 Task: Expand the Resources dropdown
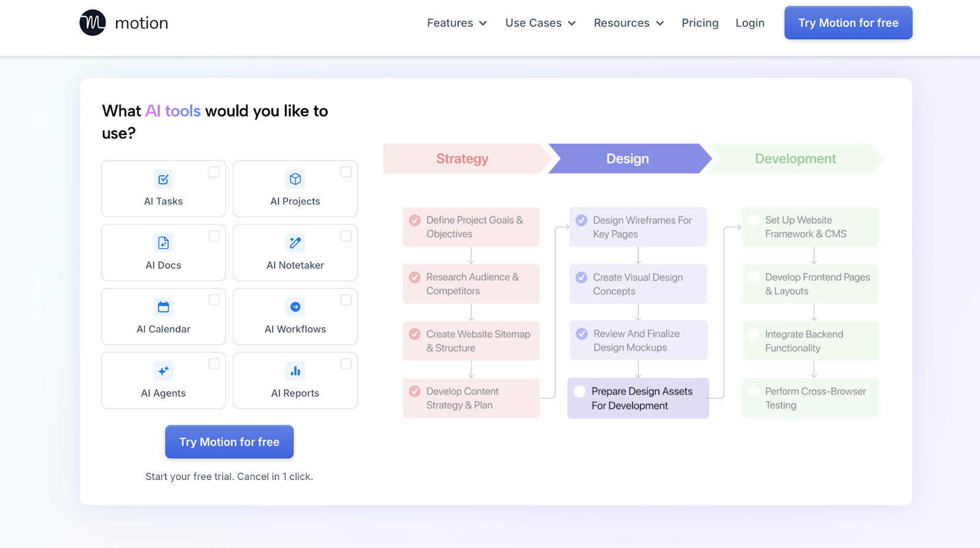click(x=628, y=23)
